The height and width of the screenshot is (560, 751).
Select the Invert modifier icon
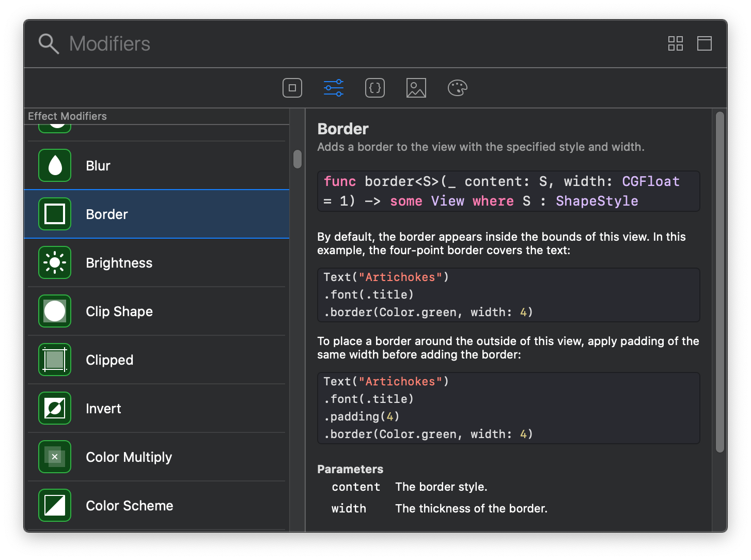[55, 408]
